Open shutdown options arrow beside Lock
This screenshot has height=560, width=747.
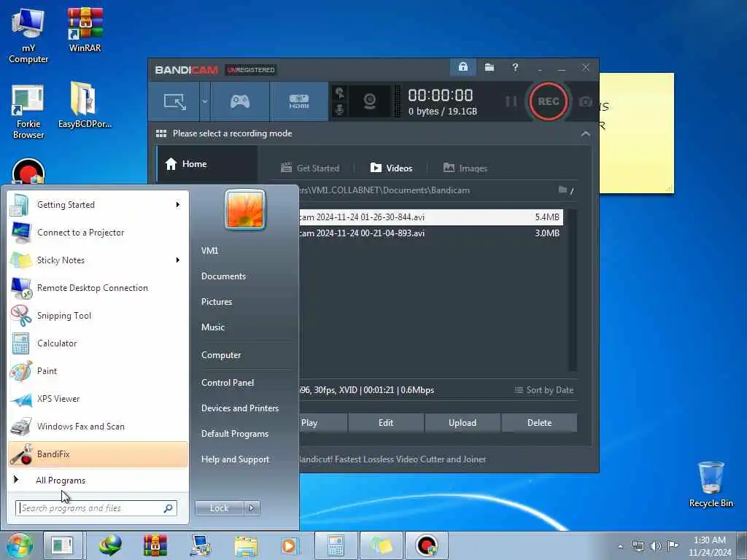(x=252, y=508)
